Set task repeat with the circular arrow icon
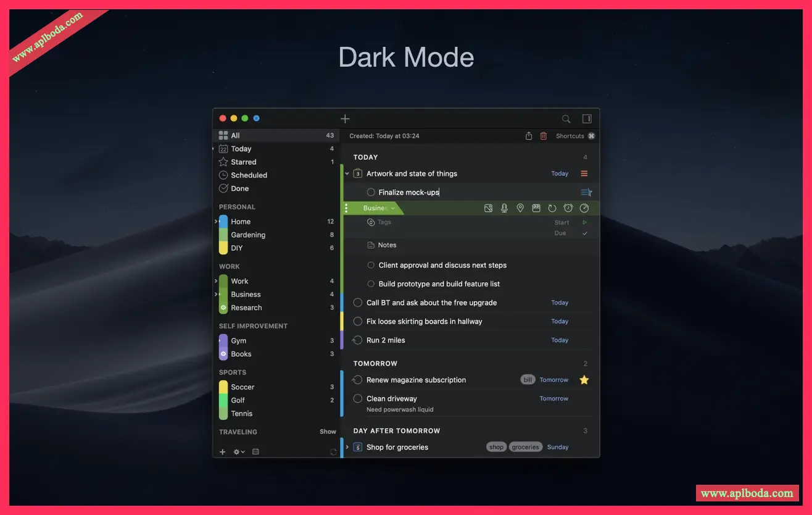This screenshot has width=812, height=515. pyautogui.click(x=552, y=208)
